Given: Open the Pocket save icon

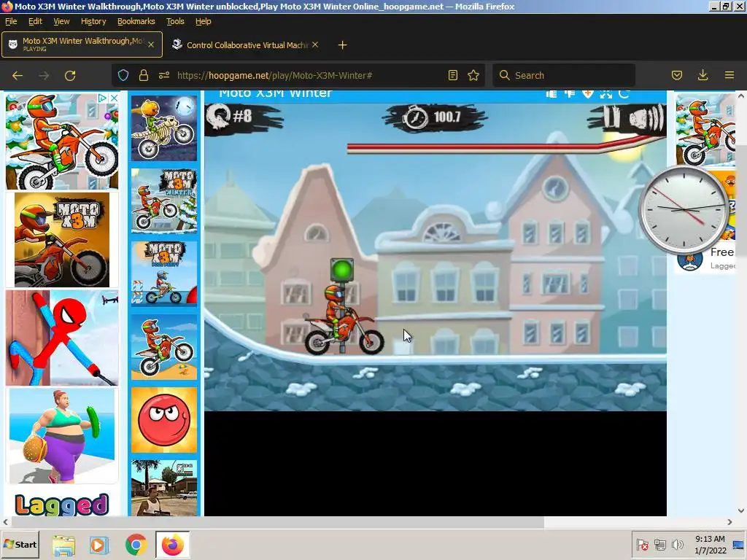Looking at the screenshot, I should click(x=676, y=75).
